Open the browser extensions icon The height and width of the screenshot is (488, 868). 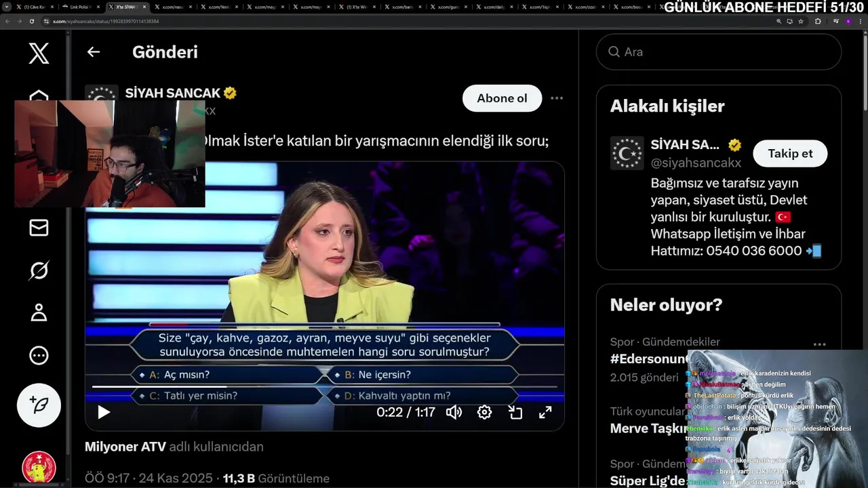pos(818,21)
